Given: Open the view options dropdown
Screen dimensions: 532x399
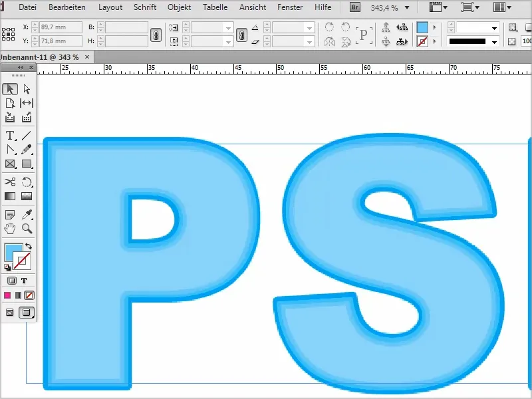Looking at the screenshot, I should (x=438, y=7).
